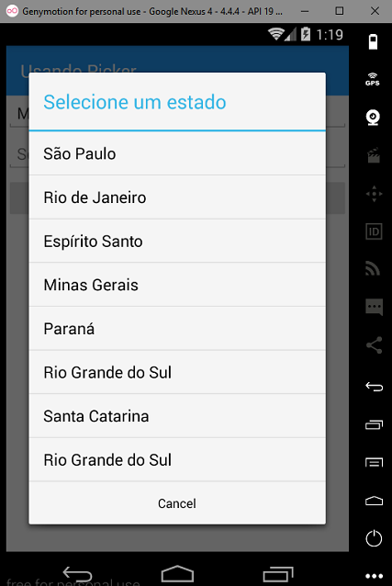Select São Paulo from the list

coord(177,153)
